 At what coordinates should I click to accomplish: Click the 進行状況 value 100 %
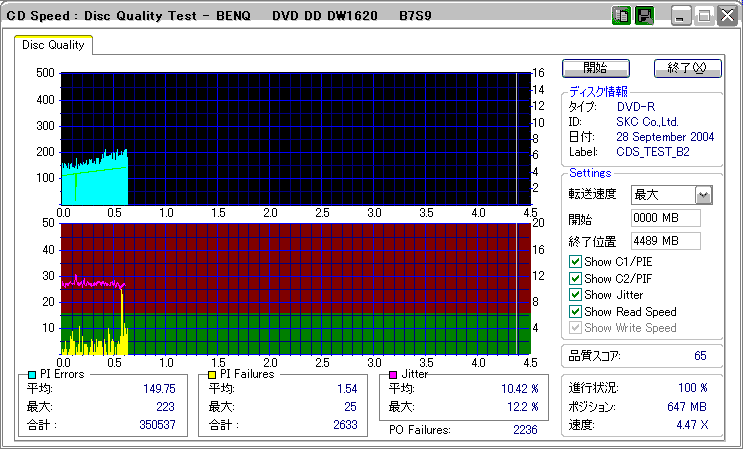pos(693,388)
